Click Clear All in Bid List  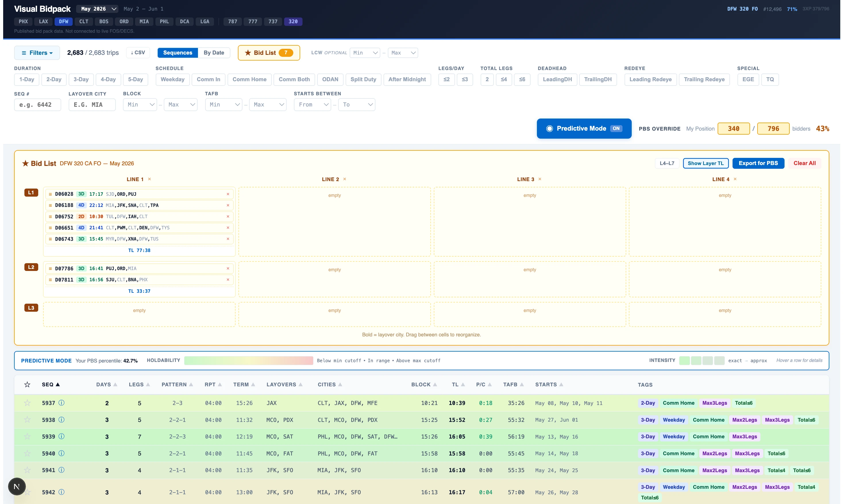pyautogui.click(x=804, y=163)
